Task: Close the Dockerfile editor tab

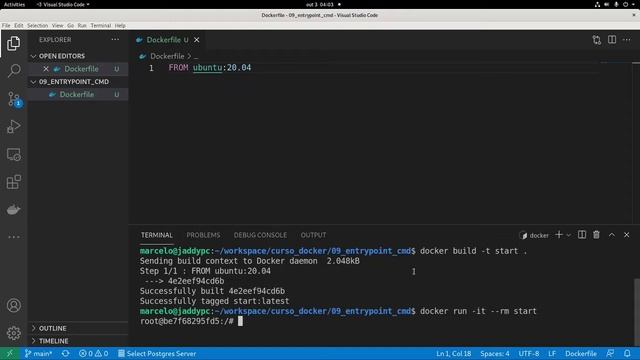Action: coord(197,40)
